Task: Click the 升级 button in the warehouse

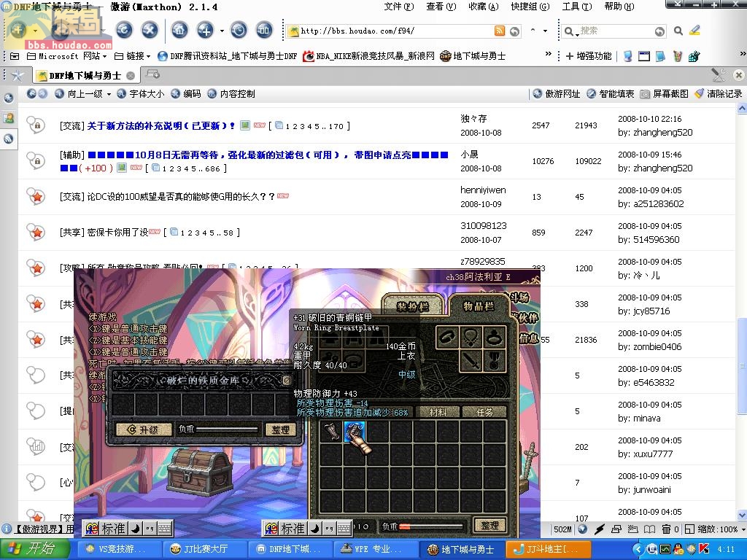Action: pos(144,429)
